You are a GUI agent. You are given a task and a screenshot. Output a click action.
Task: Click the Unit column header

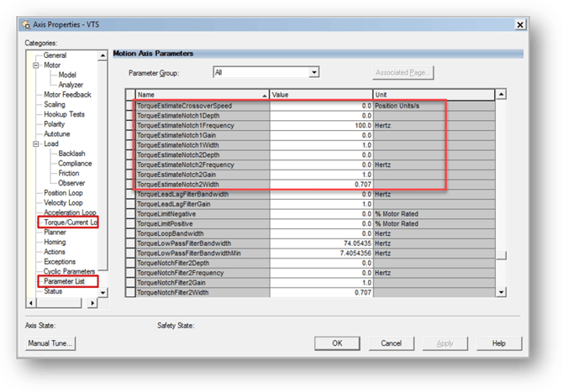tap(434, 95)
